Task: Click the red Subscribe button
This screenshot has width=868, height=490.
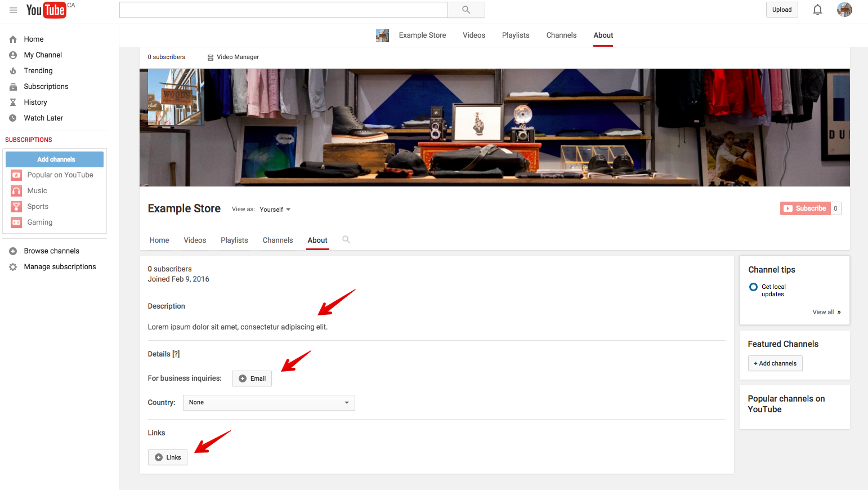Action: [806, 208]
